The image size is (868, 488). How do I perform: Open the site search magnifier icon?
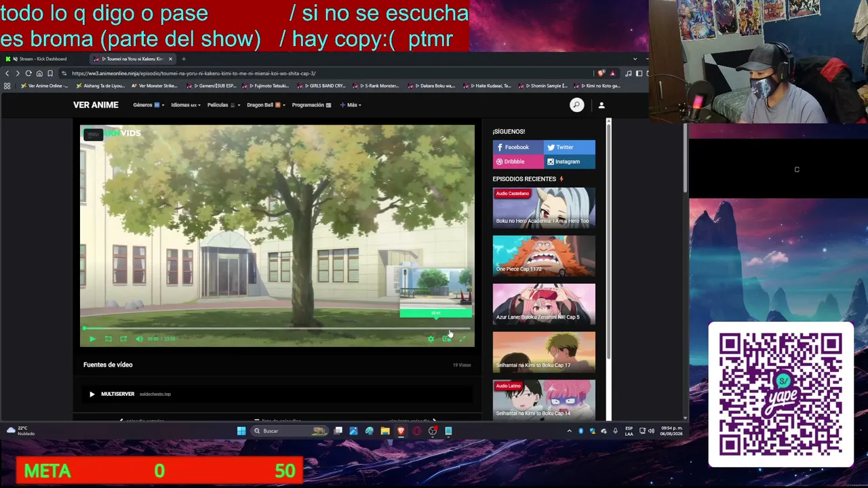pyautogui.click(x=576, y=105)
